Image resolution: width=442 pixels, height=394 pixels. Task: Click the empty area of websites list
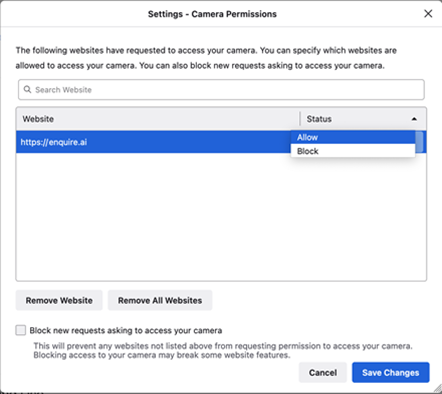pyautogui.click(x=221, y=217)
